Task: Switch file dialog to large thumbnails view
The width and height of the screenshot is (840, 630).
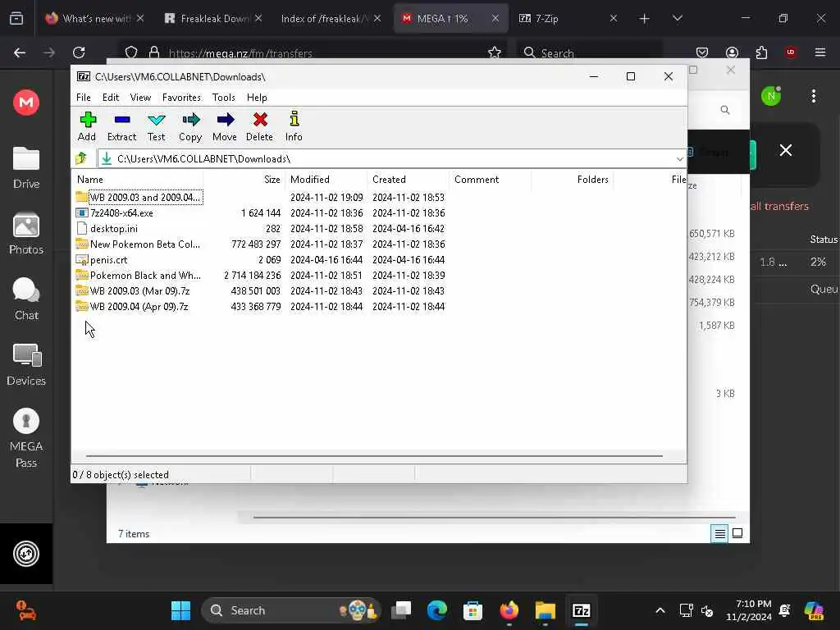Action: 737,533
